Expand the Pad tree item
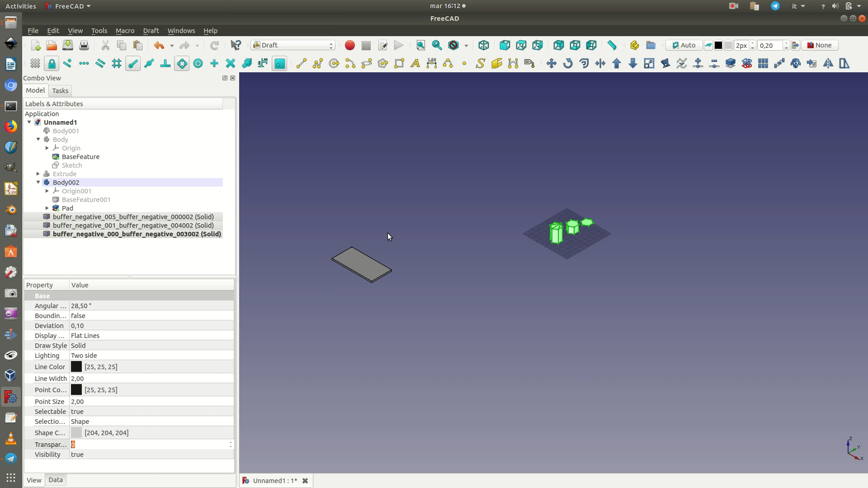The height and width of the screenshot is (488, 868). tap(47, 208)
